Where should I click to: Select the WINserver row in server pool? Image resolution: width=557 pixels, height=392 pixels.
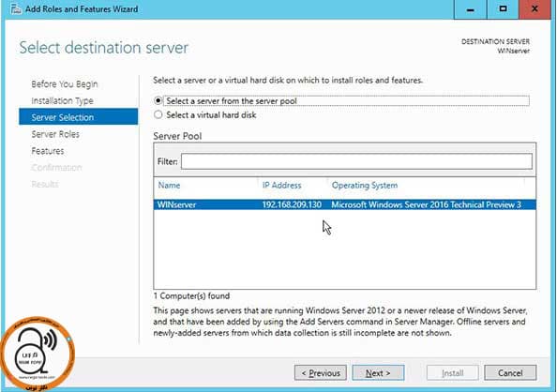coord(344,204)
